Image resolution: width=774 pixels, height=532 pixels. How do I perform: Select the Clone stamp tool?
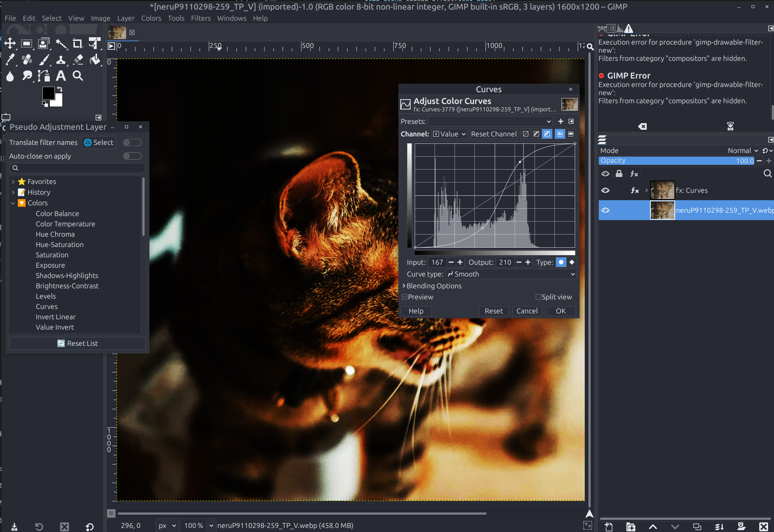coord(61,59)
